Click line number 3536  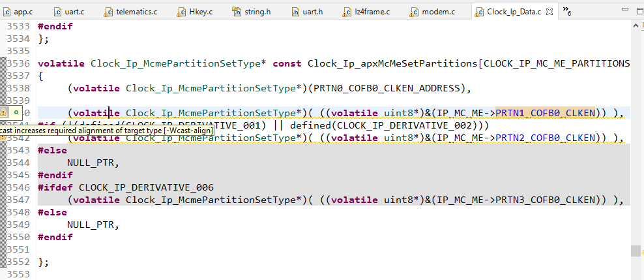pyautogui.click(x=18, y=63)
